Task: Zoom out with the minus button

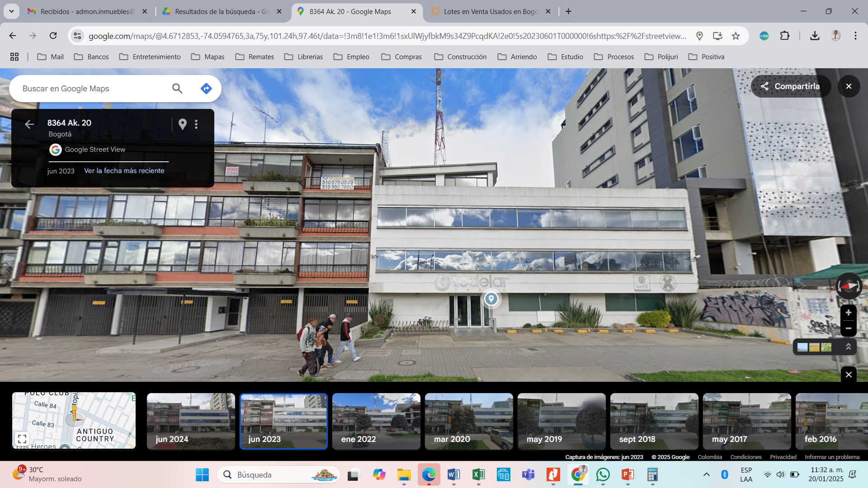Action: point(849,328)
